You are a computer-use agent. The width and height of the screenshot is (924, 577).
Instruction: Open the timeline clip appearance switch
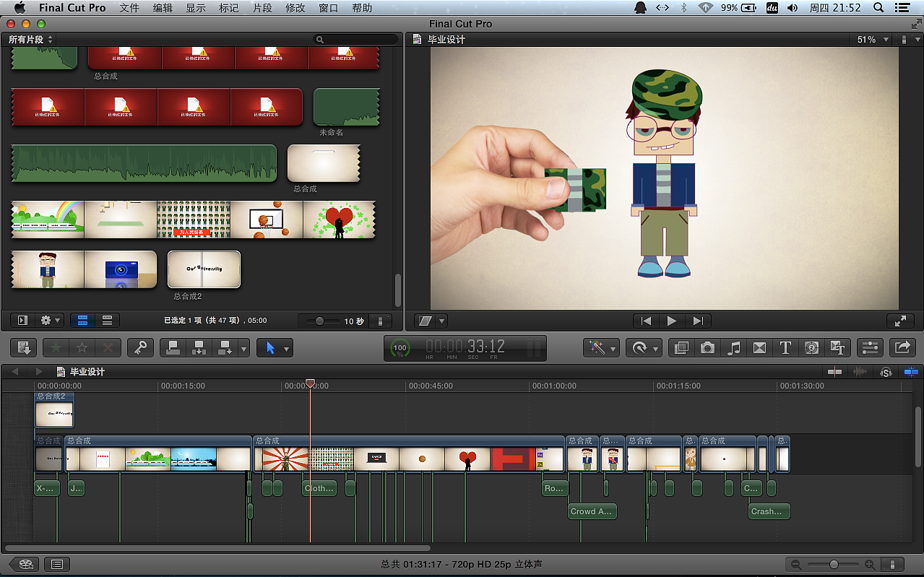(x=892, y=565)
